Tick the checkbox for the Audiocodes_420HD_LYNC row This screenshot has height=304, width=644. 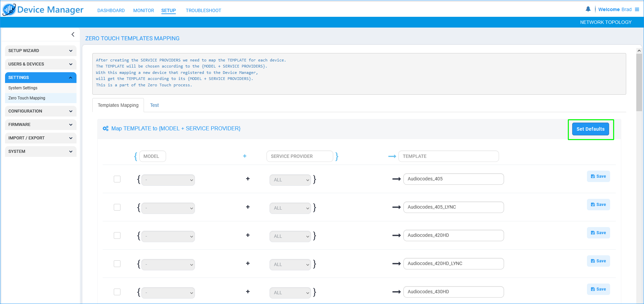point(117,264)
